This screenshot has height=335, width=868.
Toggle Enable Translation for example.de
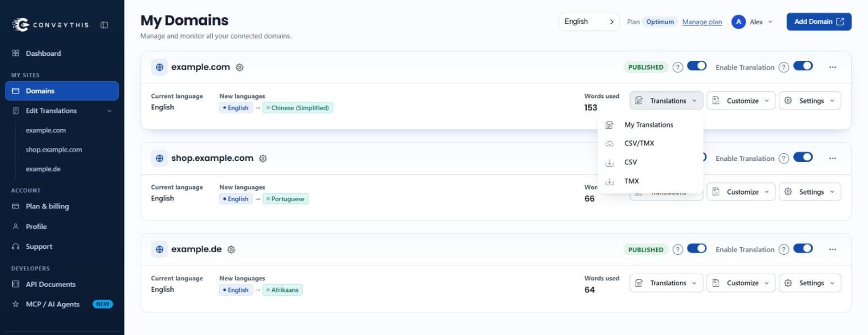click(803, 248)
